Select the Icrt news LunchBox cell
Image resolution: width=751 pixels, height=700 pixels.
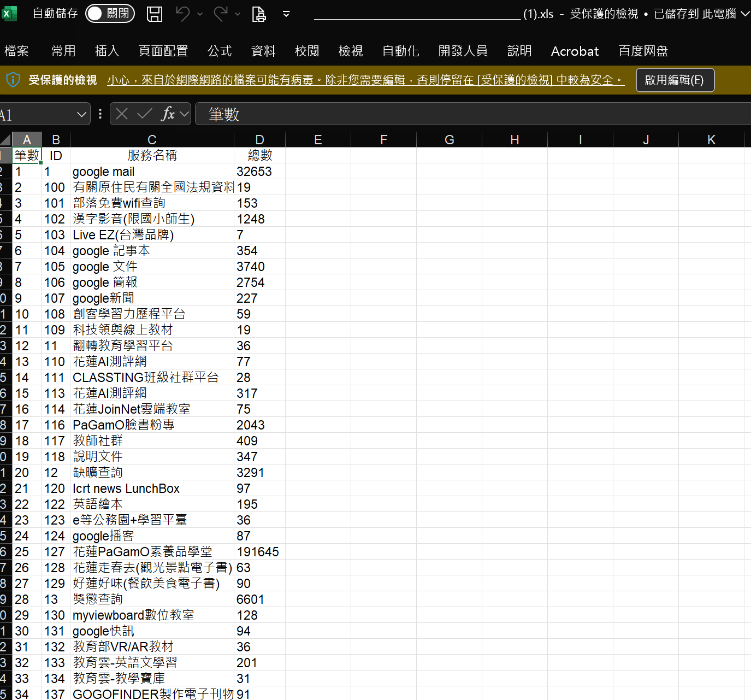pyautogui.click(x=152, y=489)
